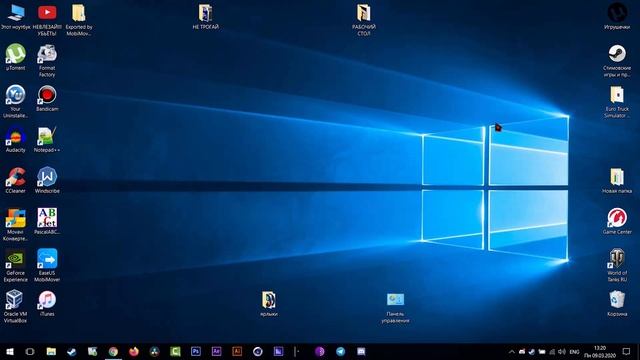The width and height of the screenshot is (640, 360).
Task: Launch Bandicam from the desktop
Action: coord(47,98)
